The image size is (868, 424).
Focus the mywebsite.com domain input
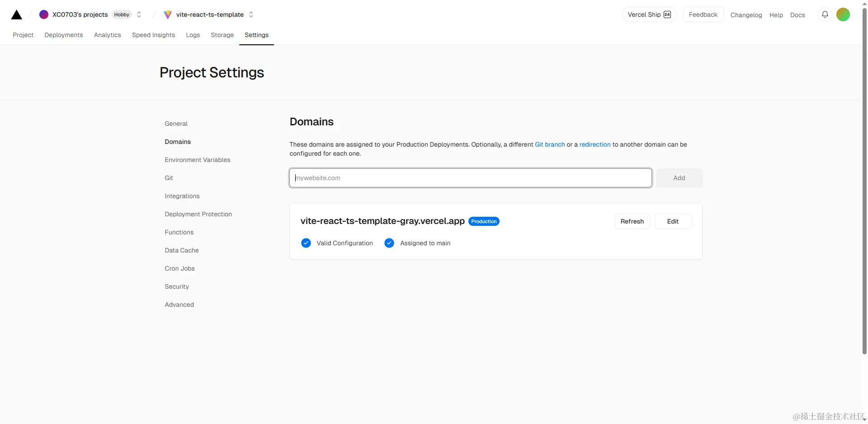pyautogui.click(x=471, y=178)
